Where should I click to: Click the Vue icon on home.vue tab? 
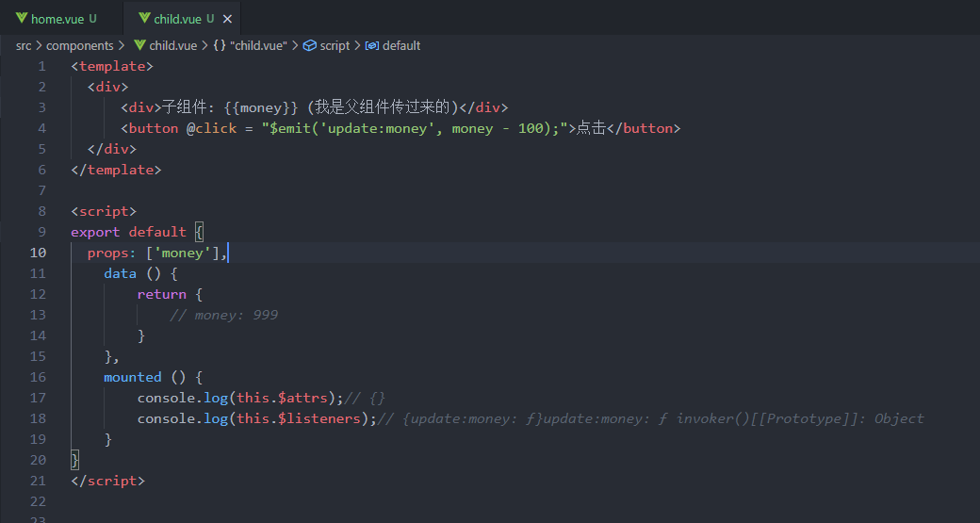[x=22, y=19]
